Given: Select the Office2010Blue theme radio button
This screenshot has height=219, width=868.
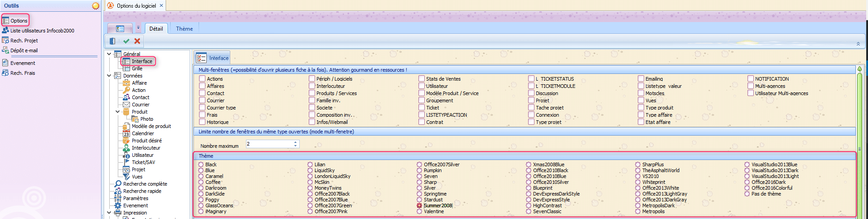Looking at the screenshot, I should (x=529, y=177).
